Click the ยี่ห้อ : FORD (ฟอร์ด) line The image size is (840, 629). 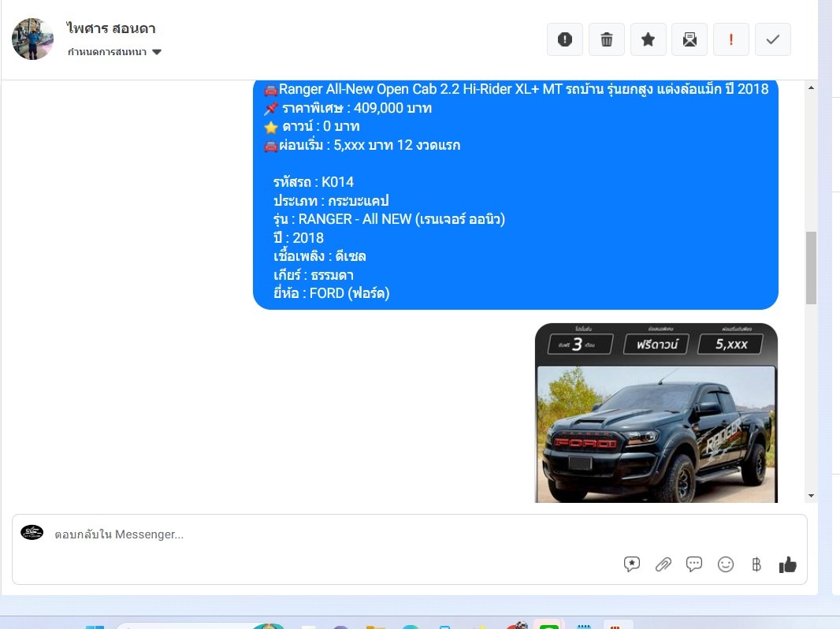point(331,293)
